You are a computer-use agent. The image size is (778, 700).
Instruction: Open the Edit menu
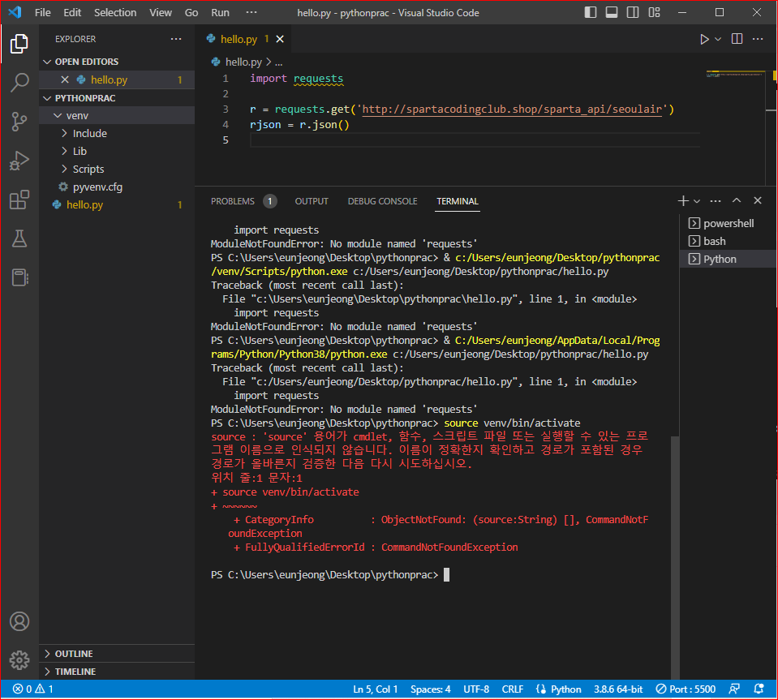coord(72,13)
